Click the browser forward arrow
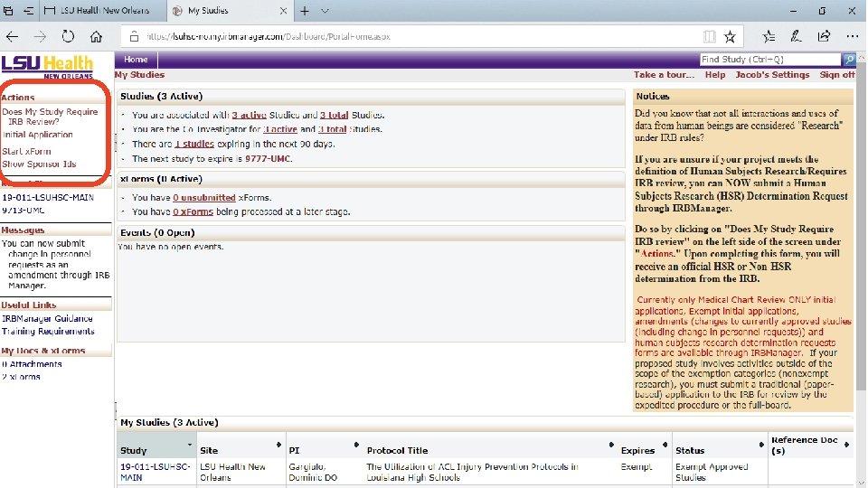 click(40, 37)
